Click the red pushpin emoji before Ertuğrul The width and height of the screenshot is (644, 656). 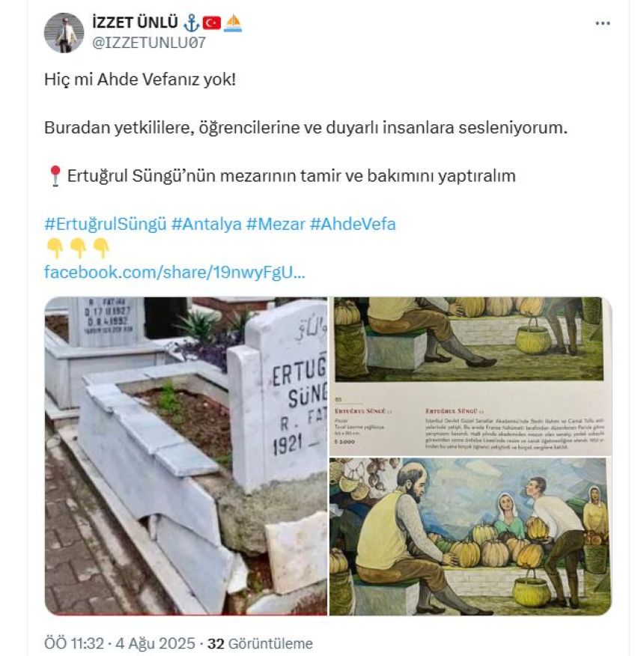tap(55, 176)
